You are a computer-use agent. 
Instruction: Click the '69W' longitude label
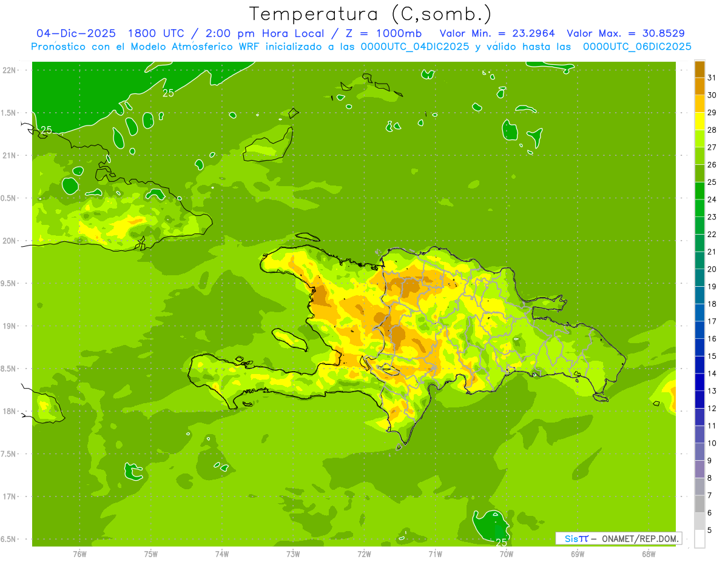click(577, 554)
